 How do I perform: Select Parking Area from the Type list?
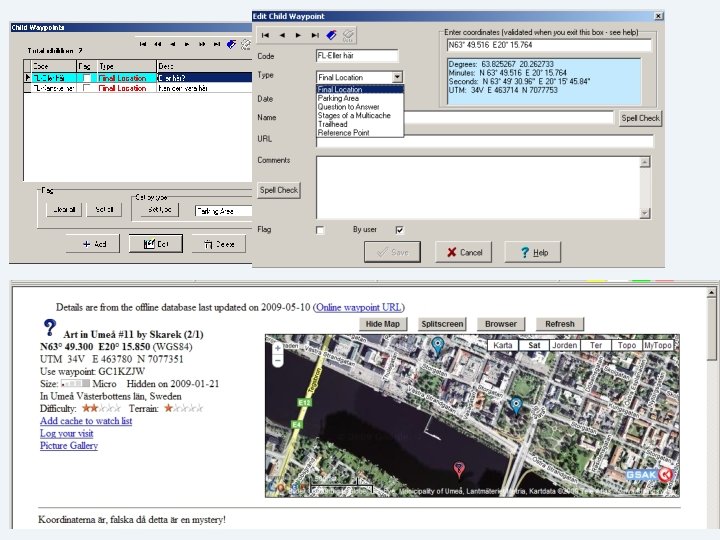pos(360,98)
